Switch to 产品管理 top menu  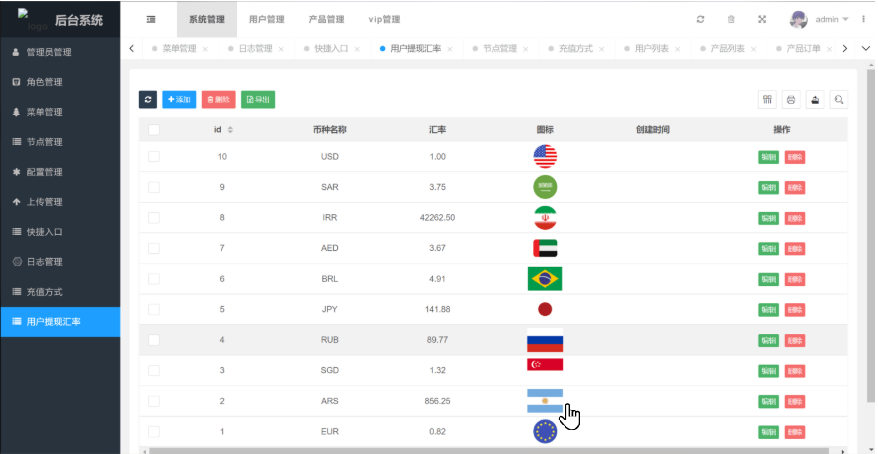point(326,20)
